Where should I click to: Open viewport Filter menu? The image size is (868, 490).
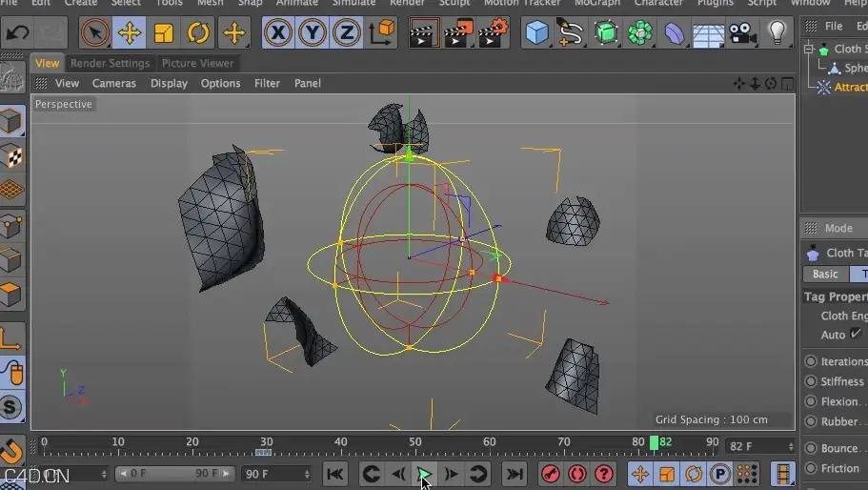[x=267, y=83]
